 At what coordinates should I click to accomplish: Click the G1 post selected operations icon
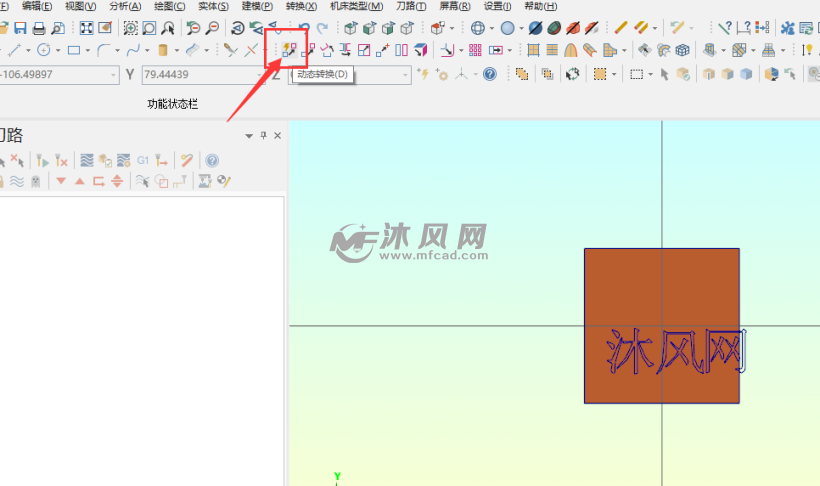(x=142, y=161)
